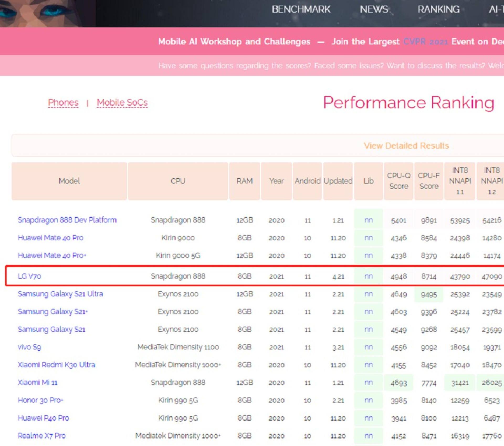Screen dimensions: 504x446
Task: Click the 'nn' Lib cell for LG V70
Action: coord(368,276)
